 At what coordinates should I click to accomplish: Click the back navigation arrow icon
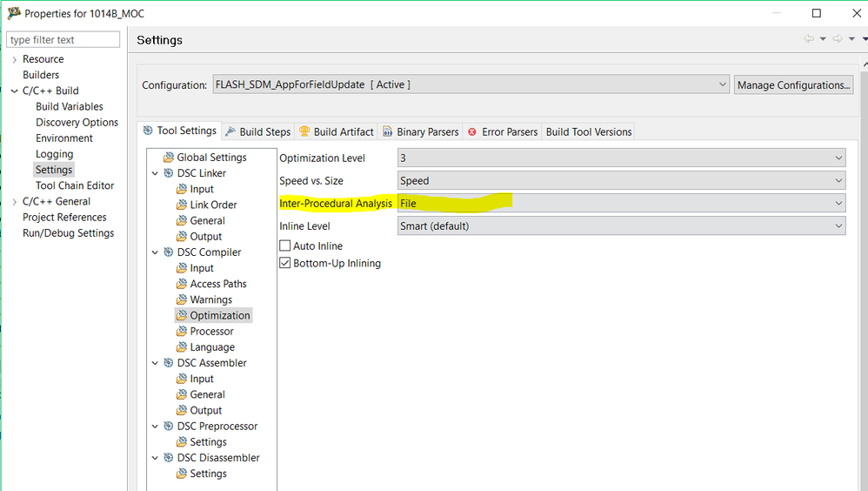point(810,39)
